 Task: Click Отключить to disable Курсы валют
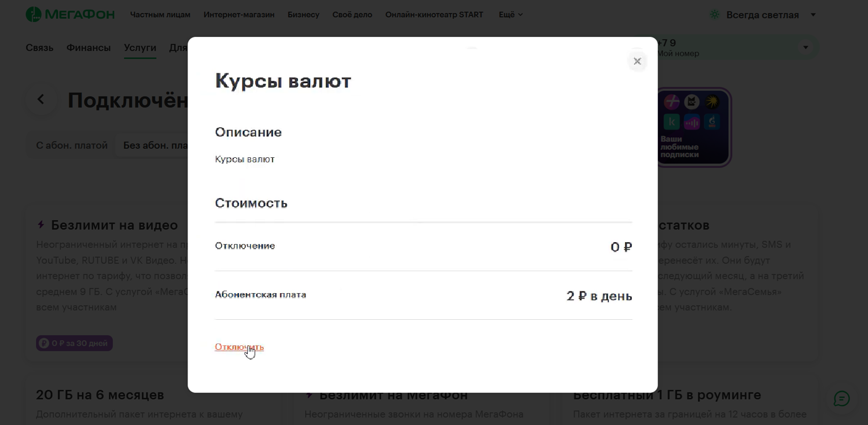[x=239, y=347]
